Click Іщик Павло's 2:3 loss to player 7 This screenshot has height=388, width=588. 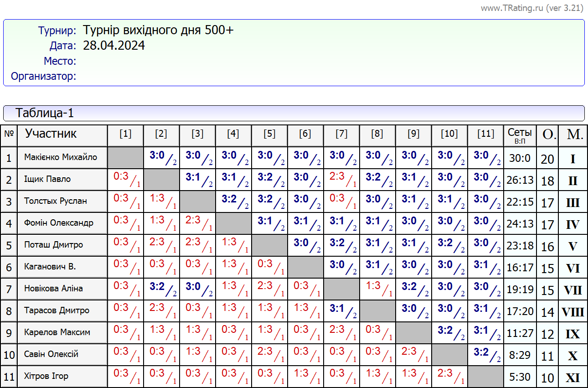[x=341, y=179]
